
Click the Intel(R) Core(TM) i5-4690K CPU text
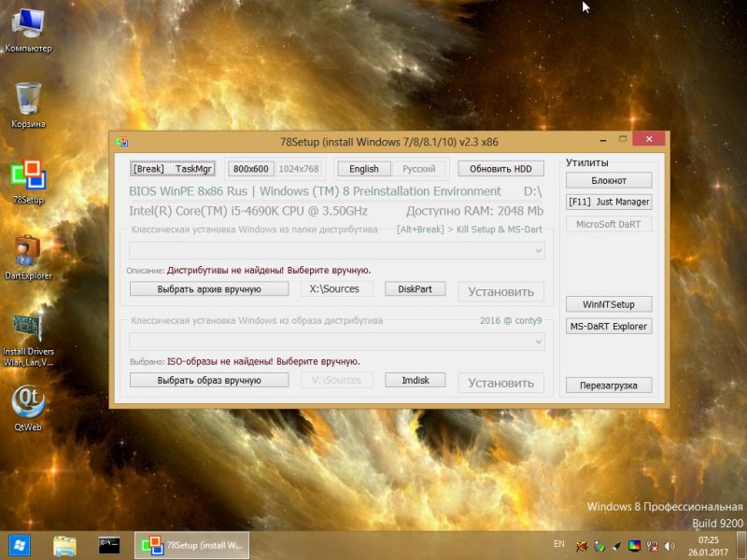point(248,211)
